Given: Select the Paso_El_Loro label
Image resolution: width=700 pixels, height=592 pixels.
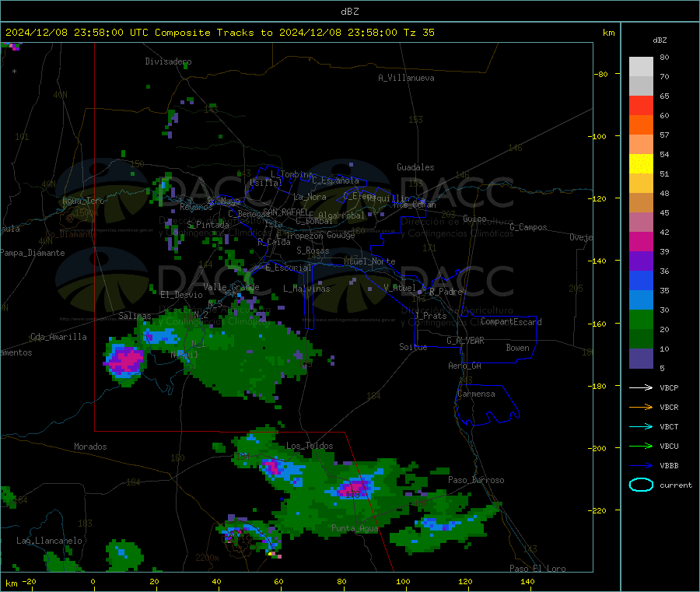Looking at the screenshot, I should point(538,569).
